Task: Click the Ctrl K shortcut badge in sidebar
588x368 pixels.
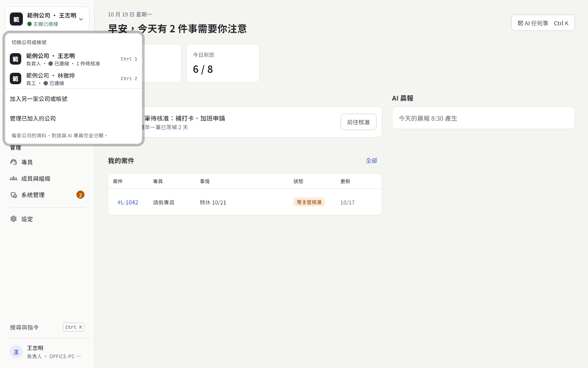Action: click(x=73, y=327)
